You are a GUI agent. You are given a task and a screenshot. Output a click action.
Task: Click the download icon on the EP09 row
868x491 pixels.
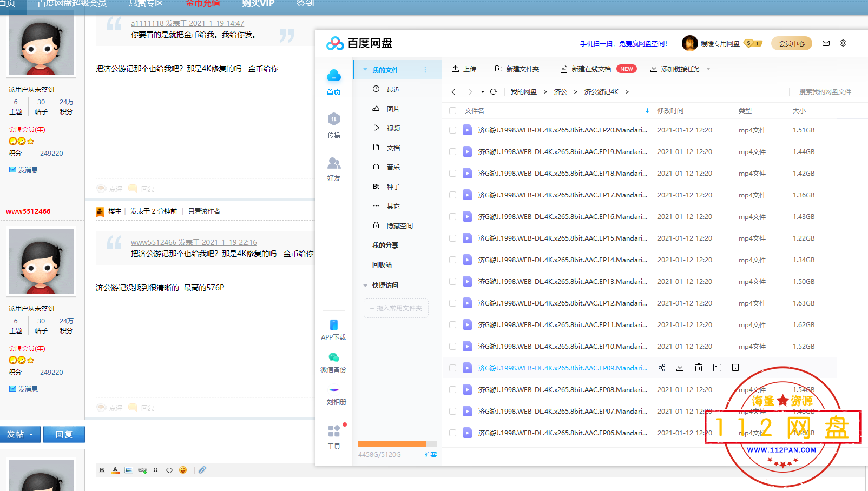(680, 368)
